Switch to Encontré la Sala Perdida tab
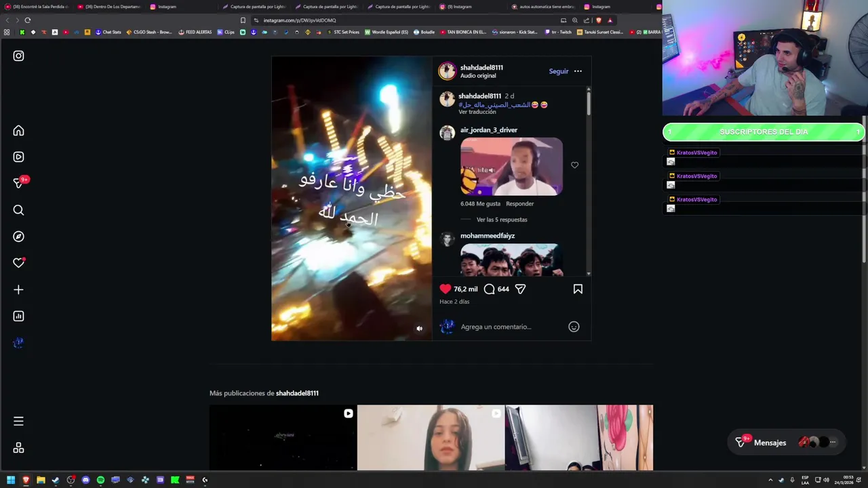Screen dimensions: 868x488 click(37, 7)
